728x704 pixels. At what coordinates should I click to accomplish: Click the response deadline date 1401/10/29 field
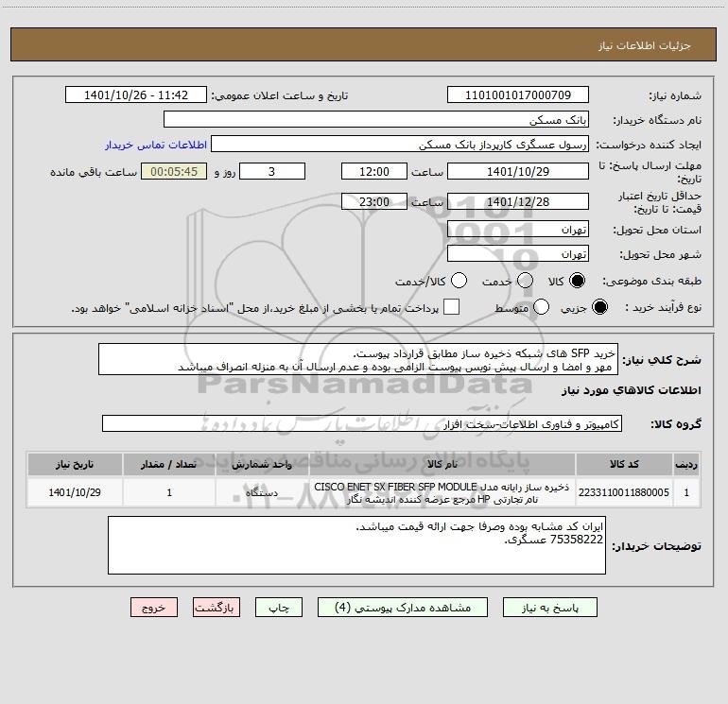(516, 171)
